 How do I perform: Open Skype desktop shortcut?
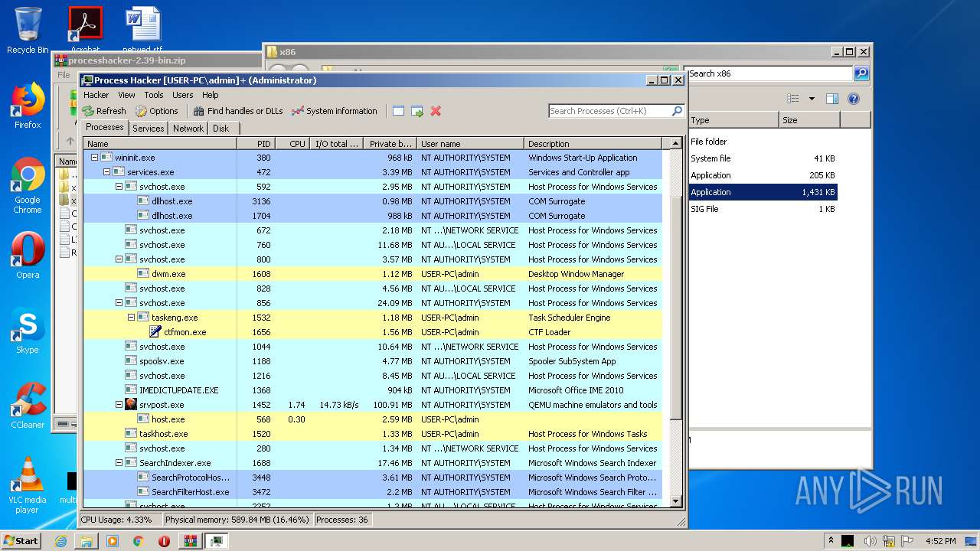(28, 331)
